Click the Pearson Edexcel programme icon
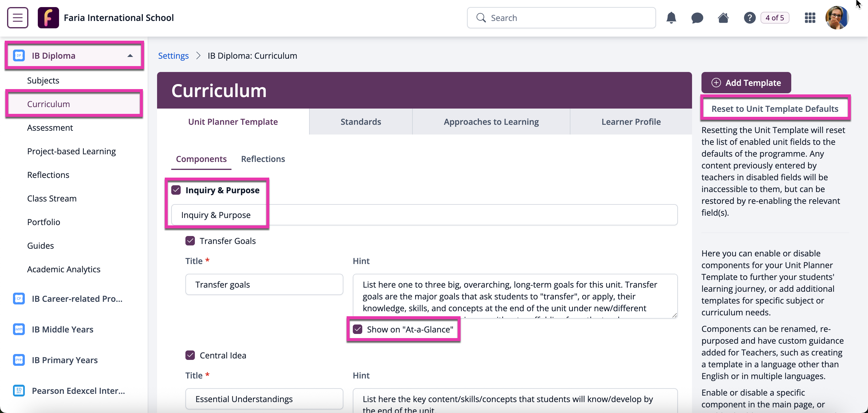 19,391
